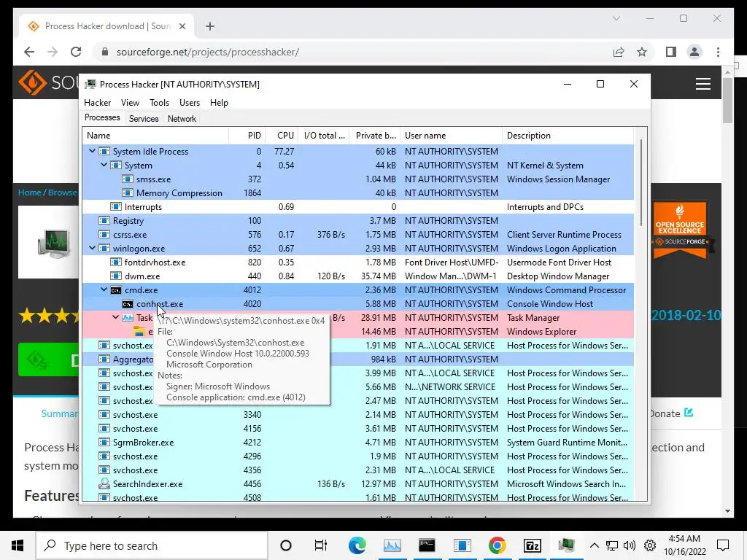Viewport: 747px width, 560px height.
Task: Click the Windows Explorer description cell
Action: pyautogui.click(x=542, y=332)
